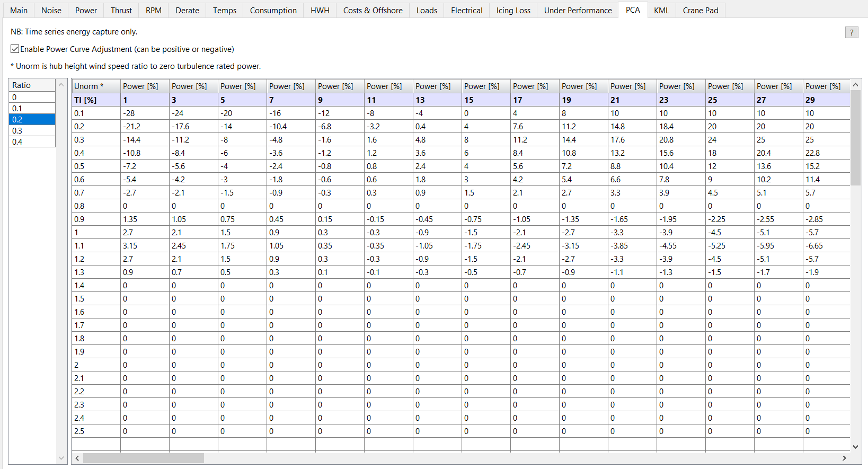
Task: Click the table's scroll up arrow
Action: click(855, 85)
